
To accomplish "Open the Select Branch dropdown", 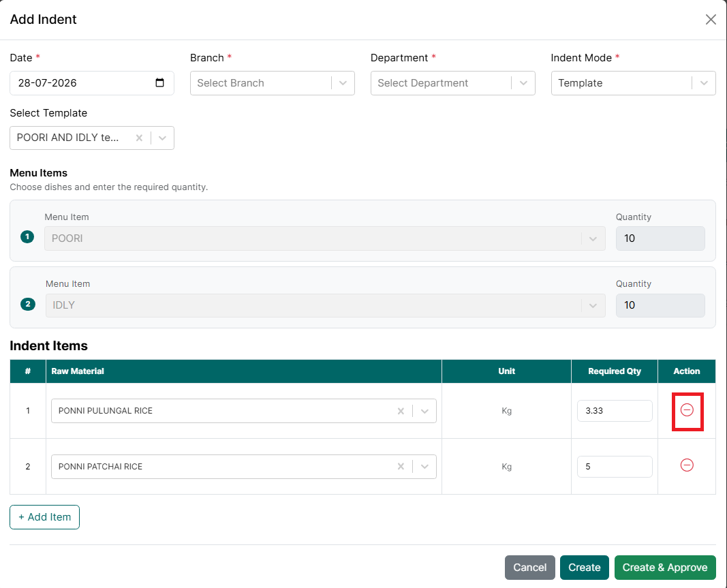I will click(x=272, y=83).
